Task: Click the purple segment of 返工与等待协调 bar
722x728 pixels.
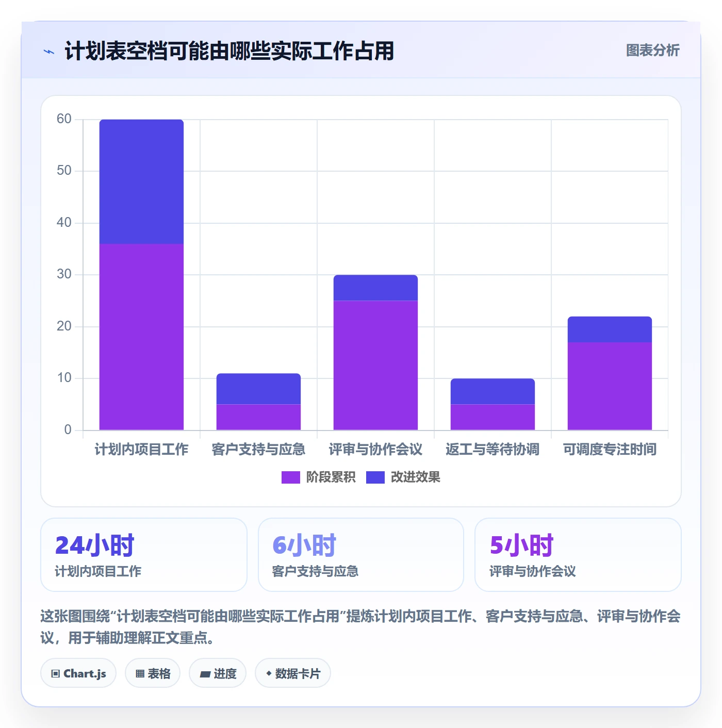Action: (x=493, y=417)
